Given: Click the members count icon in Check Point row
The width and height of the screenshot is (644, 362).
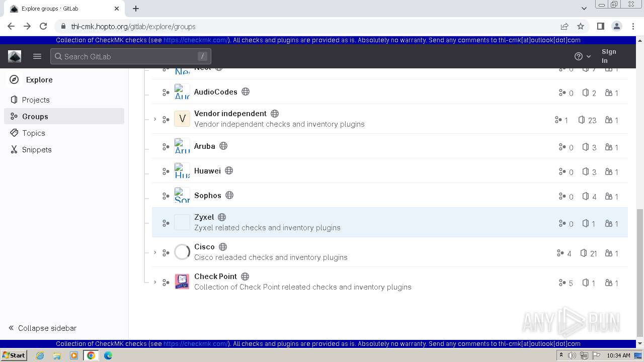Looking at the screenshot, I should tap(609, 283).
